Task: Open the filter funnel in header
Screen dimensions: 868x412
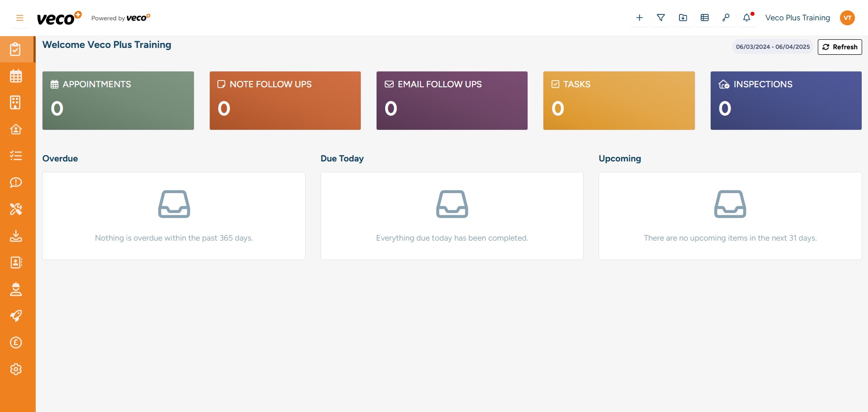Action: point(661,18)
